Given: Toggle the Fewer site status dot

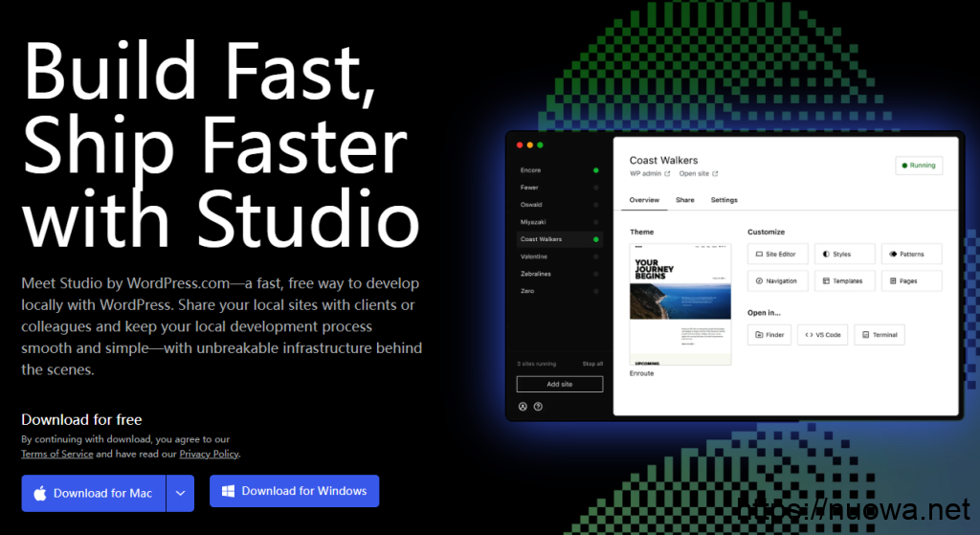Looking at the screenshot, I should pos(595,188).
